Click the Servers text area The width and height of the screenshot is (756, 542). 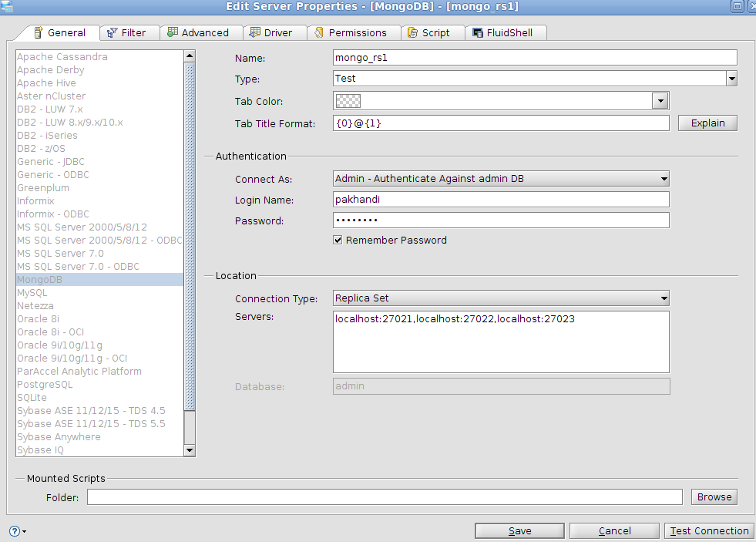click(x=501, y=342)
